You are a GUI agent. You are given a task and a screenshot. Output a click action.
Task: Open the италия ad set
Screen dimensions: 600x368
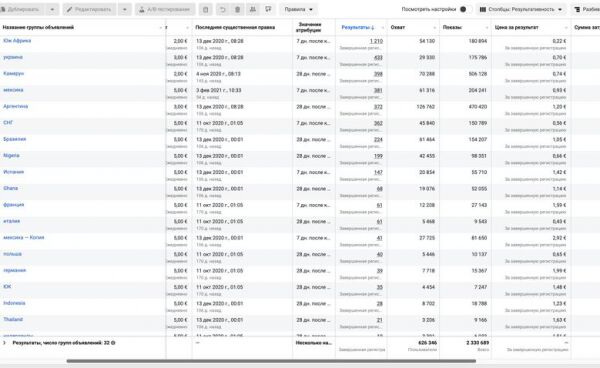11,221
